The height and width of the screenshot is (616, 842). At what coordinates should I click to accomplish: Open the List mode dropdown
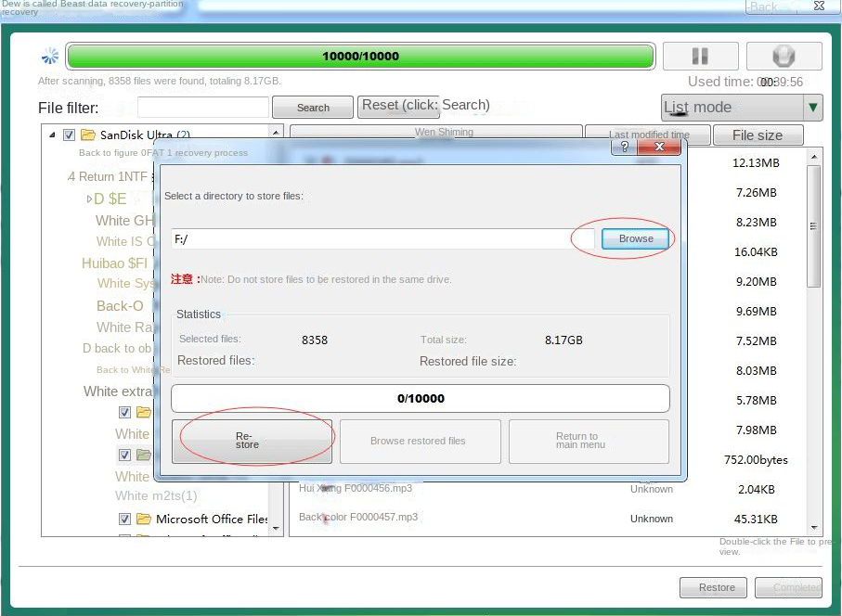coord(812,108)
